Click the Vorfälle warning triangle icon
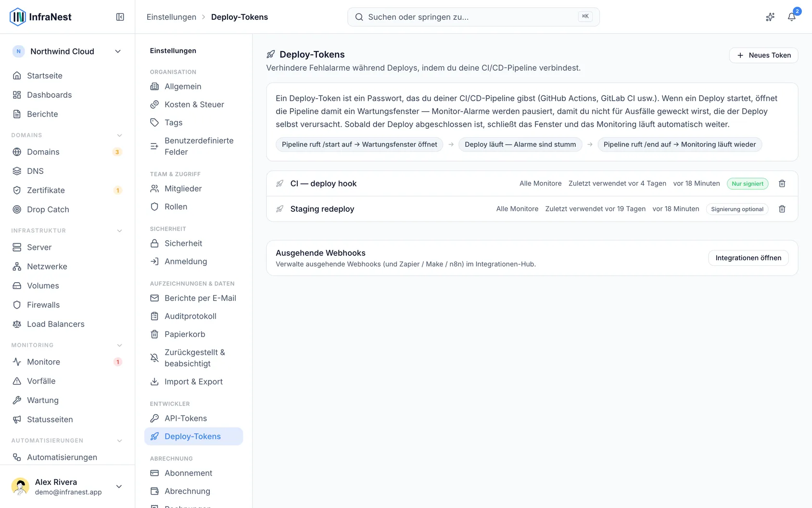Viewport: 812px width, 508px height. tap(17, 381)
